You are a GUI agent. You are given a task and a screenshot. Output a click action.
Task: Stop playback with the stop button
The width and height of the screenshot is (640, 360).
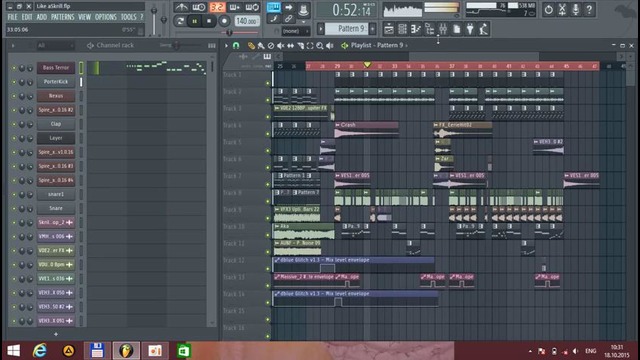point(209,21)
